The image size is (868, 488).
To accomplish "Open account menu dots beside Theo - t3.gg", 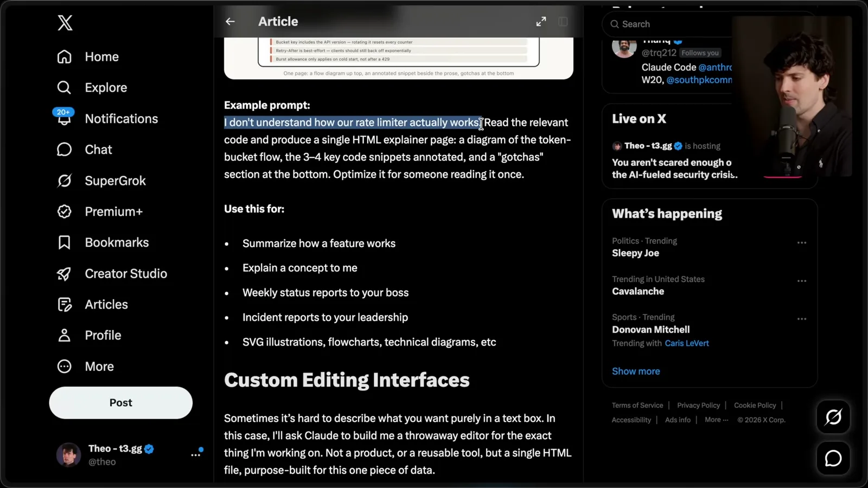I will [196, 454].
